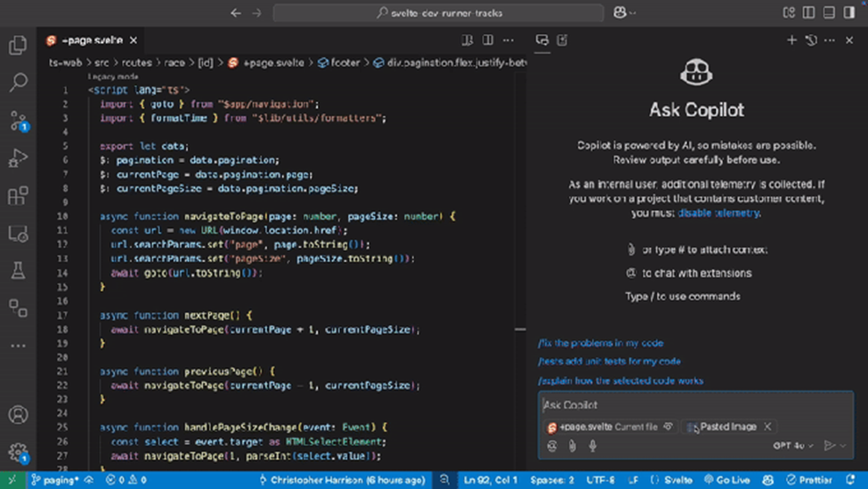Click the paperclip attach context icon
Screen dimensions: 868x489
click(x=572, y=445)
